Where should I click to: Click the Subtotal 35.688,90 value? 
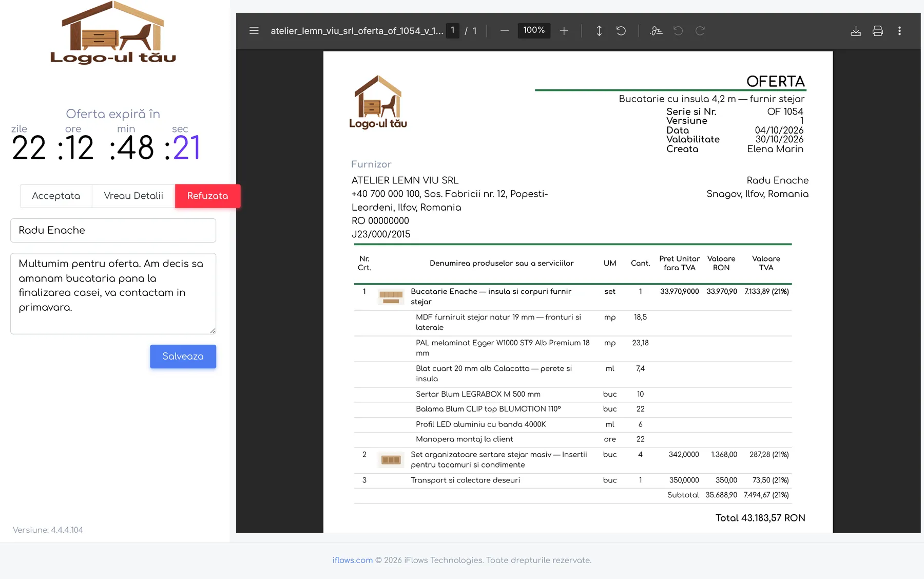pyautogui.click(x=721, y=495)
